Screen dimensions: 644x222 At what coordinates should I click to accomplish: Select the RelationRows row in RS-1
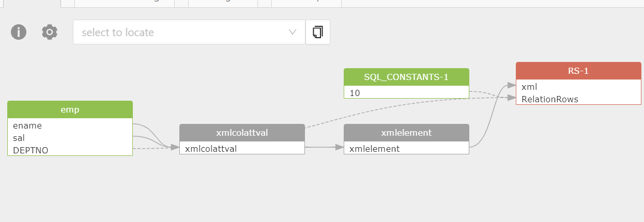coord(578,99)
